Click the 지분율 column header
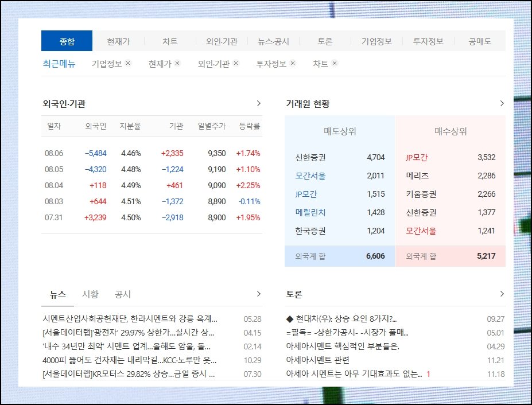This screenshot has height=405, width=532. pos(130,126)
